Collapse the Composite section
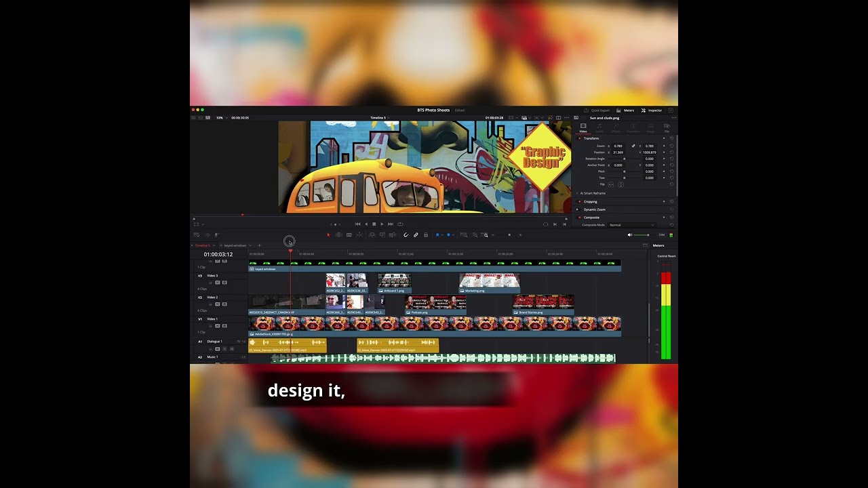This screenshot has height=488, width=868. point(591,218)
